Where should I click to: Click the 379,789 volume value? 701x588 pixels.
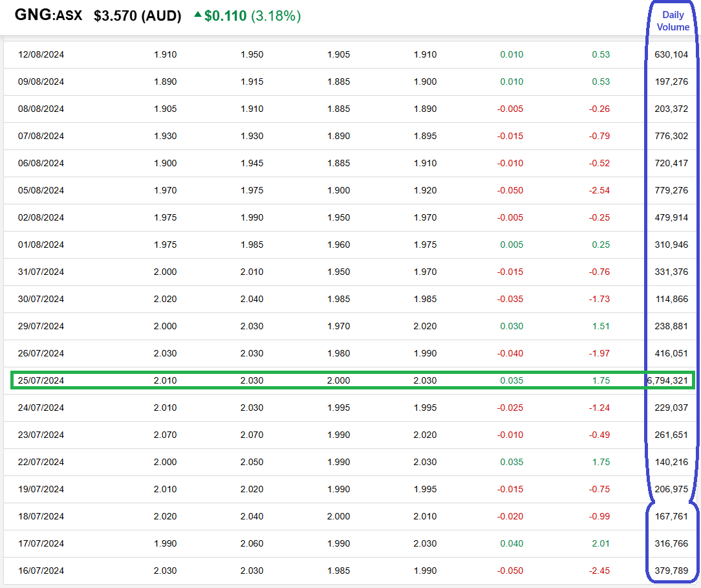pos(671,571)
